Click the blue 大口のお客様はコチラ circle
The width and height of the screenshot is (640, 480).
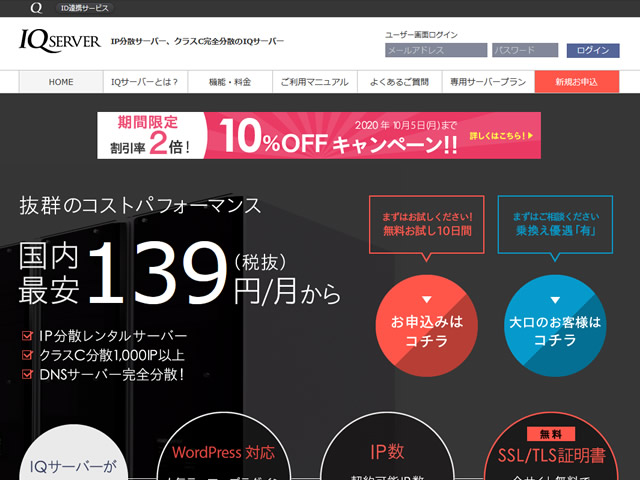[555, 326]
